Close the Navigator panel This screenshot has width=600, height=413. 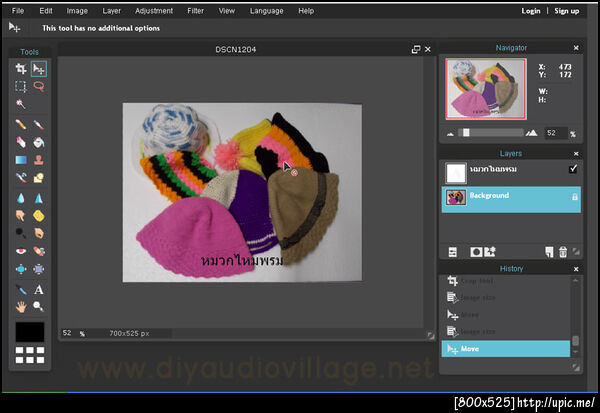(x=576, y=48)
